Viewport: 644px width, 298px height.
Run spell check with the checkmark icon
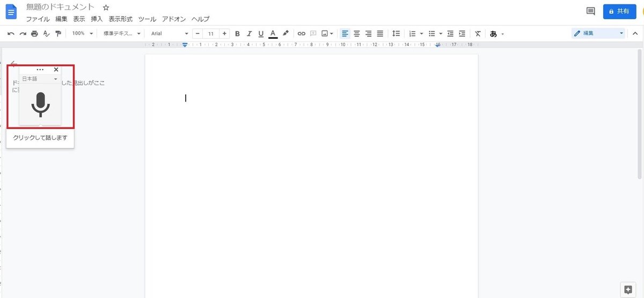[x=46, y=33]
